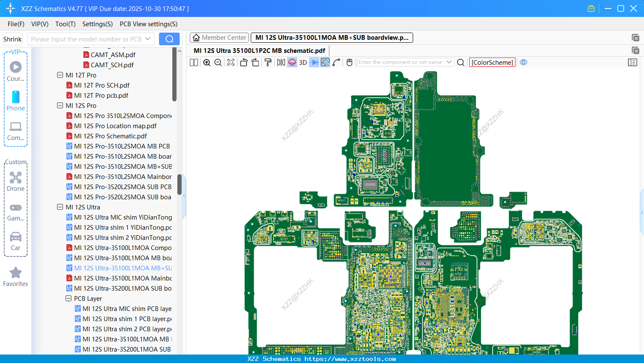This screenshot has width=644, height=363.
Task: Open the ColorScheme picker
Action: coord(492,62)
